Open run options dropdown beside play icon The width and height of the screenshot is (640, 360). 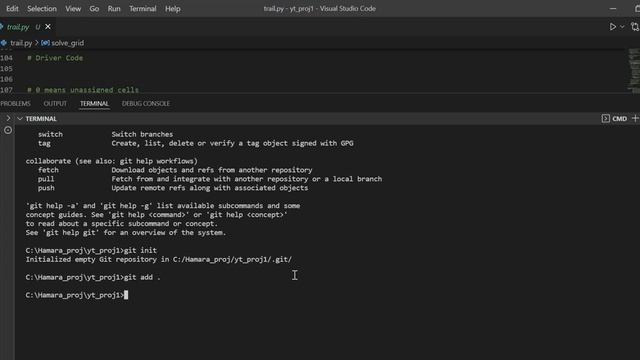(622, 27)
